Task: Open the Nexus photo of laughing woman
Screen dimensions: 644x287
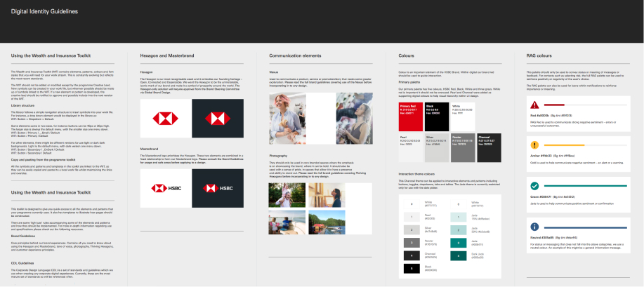Action: pos(288,114)
